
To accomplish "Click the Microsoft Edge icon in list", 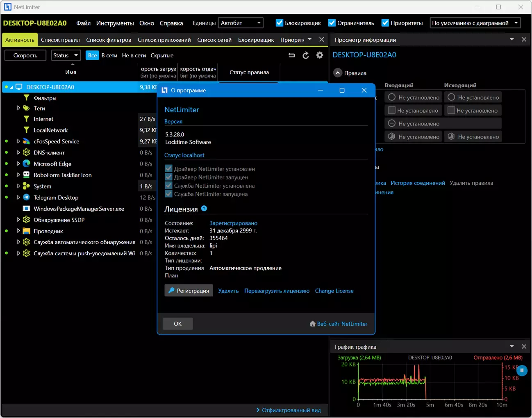I will 26,164.
